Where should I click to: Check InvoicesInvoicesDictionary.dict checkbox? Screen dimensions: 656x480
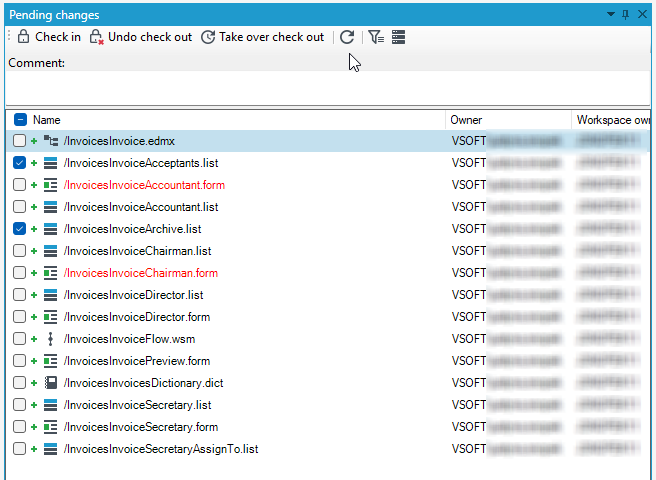(19, 382)
